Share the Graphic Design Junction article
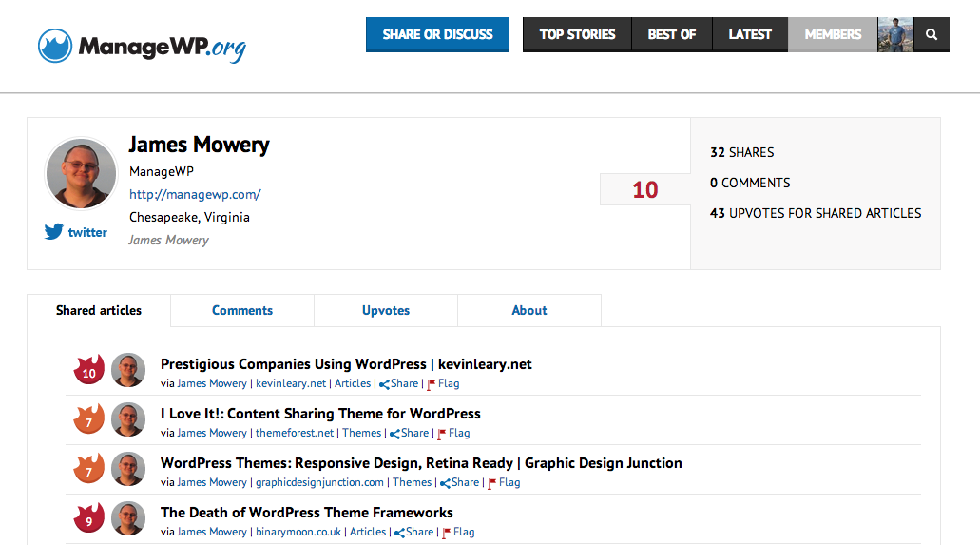980x545 pixels. (459, 482)
